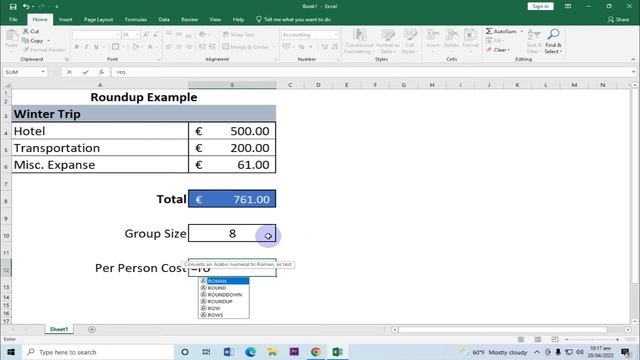Screen dimensions: 640x360
Task: Click AutoSum sigma button
Action: (x=501, y=31)
